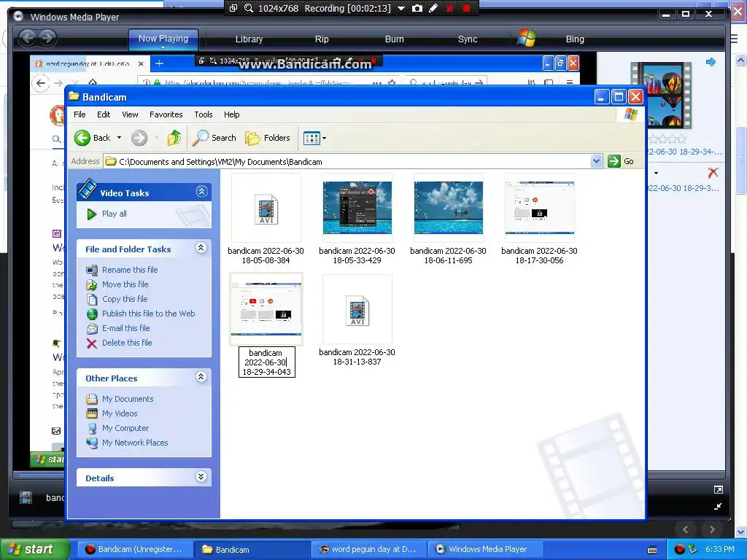Collapse the Video Tasks panel
747x560 pixels.
point(201,192)
